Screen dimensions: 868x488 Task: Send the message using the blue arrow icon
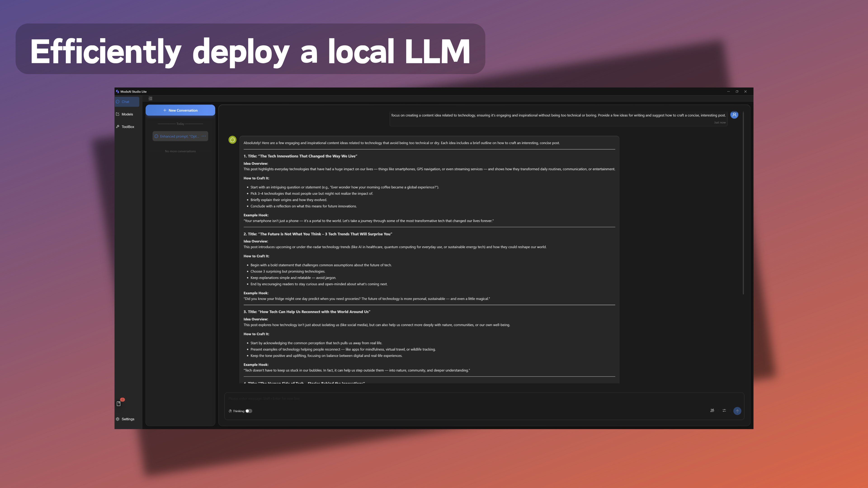point(737,411)
